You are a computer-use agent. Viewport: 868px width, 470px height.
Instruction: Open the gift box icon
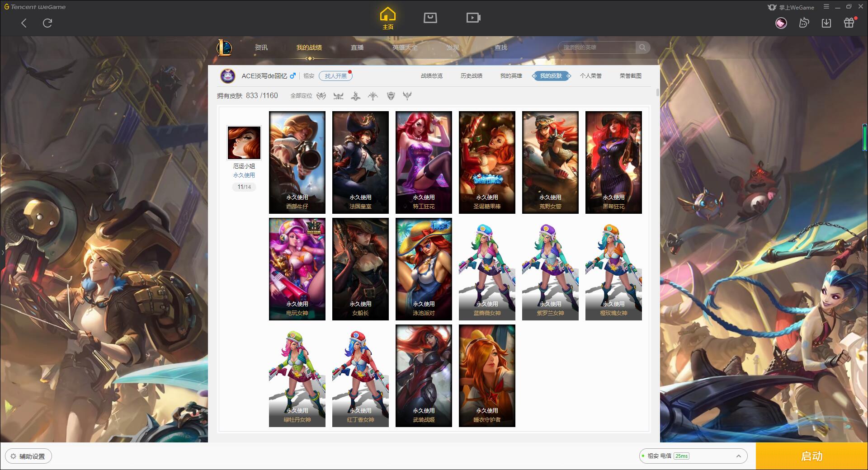pos(849,23)
